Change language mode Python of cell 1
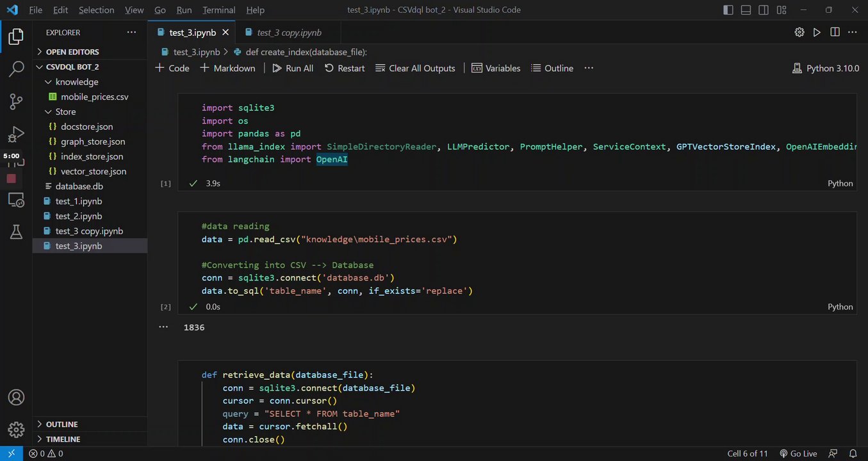This screenshot has width=868, height=461. [x=840, y=183]
